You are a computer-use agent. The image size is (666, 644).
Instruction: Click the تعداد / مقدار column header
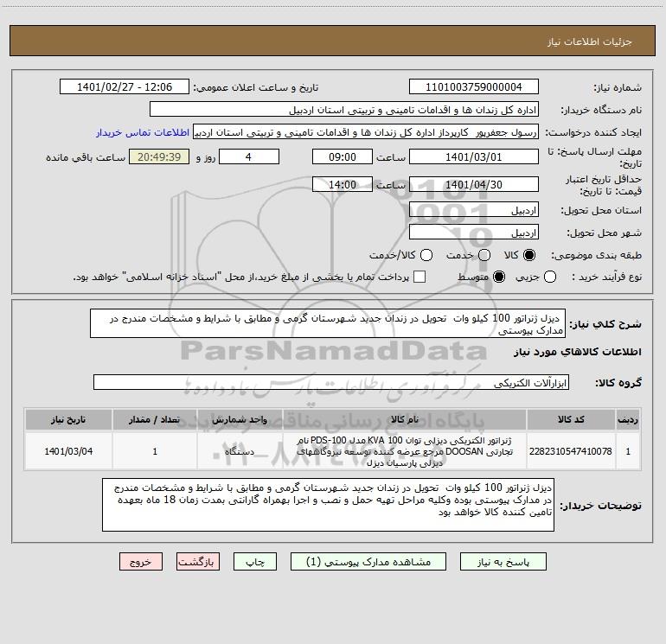(x=155, y=420)
